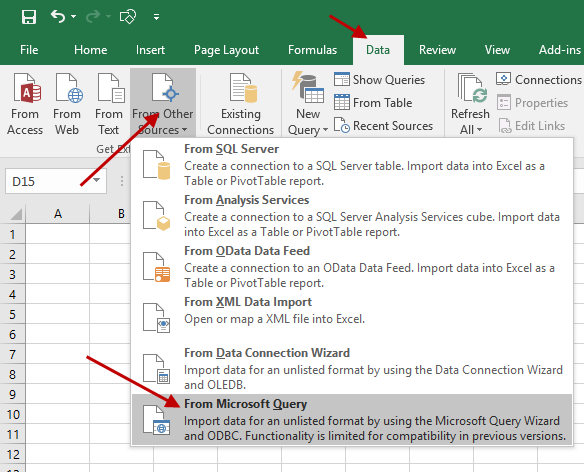Click the Undo arrow icon
Viewport: 584px width, 472px height.
[x=58, y=16]
